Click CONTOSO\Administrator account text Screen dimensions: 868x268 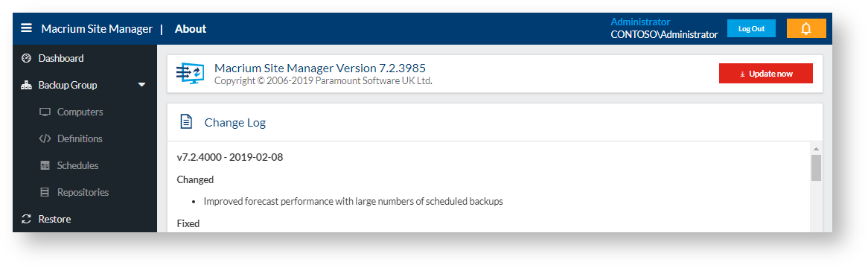664,34
